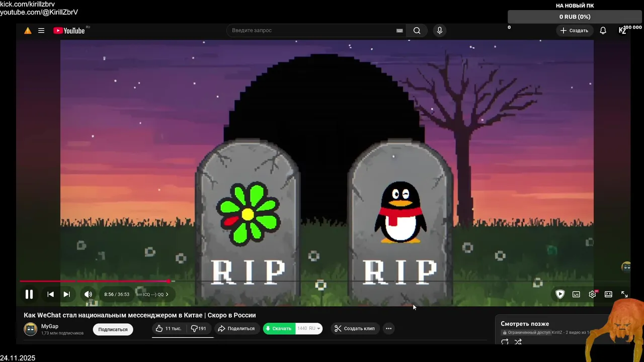Open the 'Создать' create button
Screen dimensions: 644x362
coord(575,31)
